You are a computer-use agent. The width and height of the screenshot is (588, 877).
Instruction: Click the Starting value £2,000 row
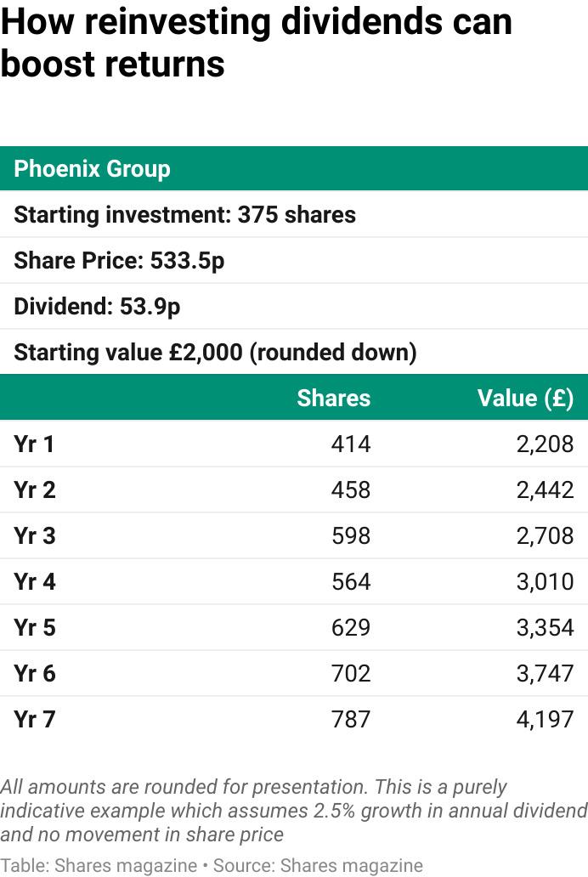(215, 352)
